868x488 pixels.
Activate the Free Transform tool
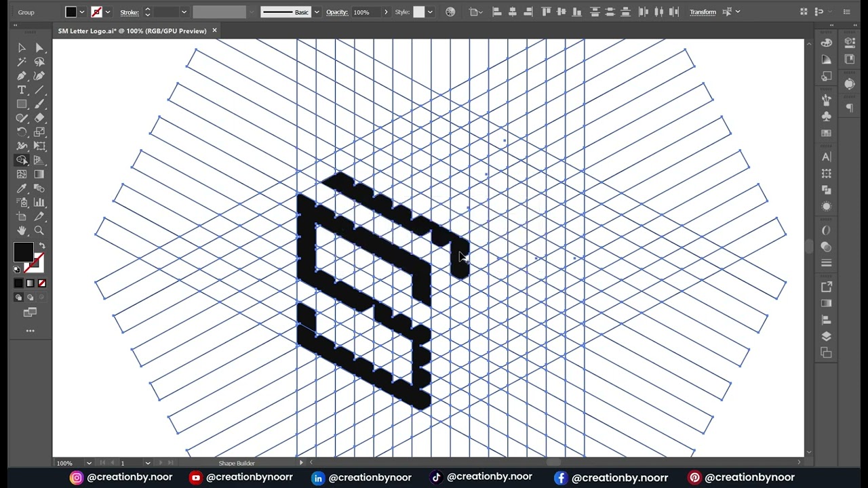[x=39, y=146]
